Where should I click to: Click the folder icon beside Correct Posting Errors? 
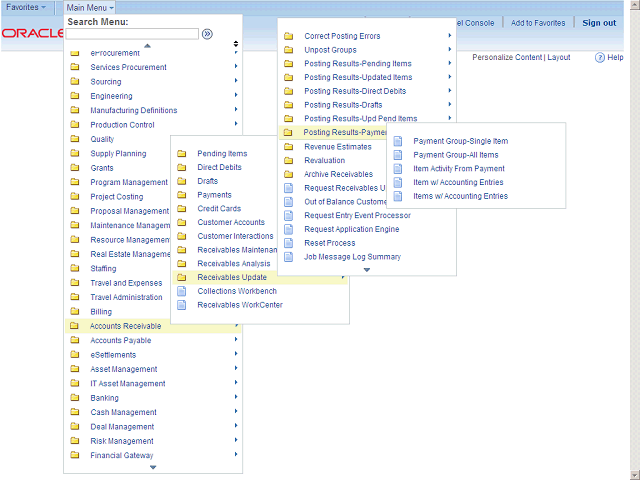click(x=289, y=36)
